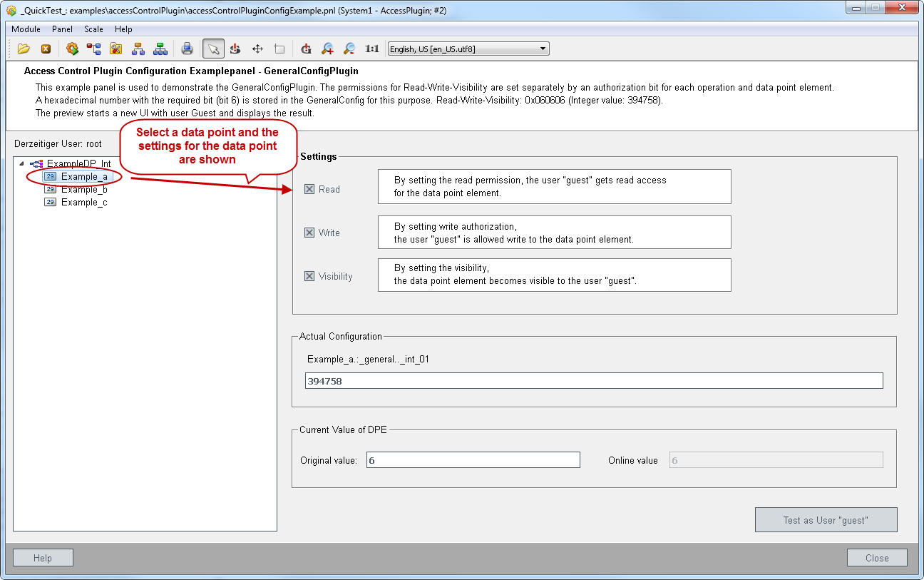Collapse the ExampleDP_Int tree node
This screenshot has height=580, width=924.
point(21,164)
